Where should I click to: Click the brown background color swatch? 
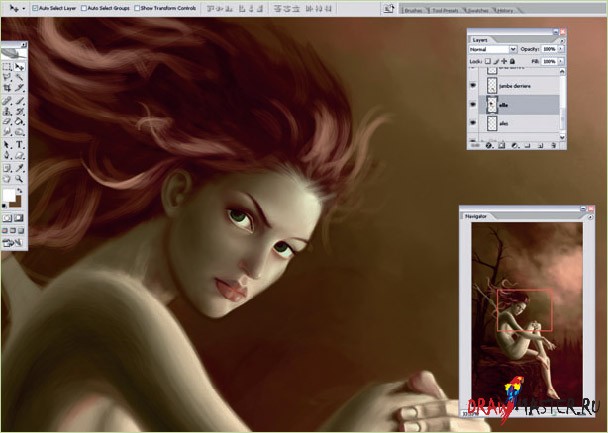coord(16,202)
